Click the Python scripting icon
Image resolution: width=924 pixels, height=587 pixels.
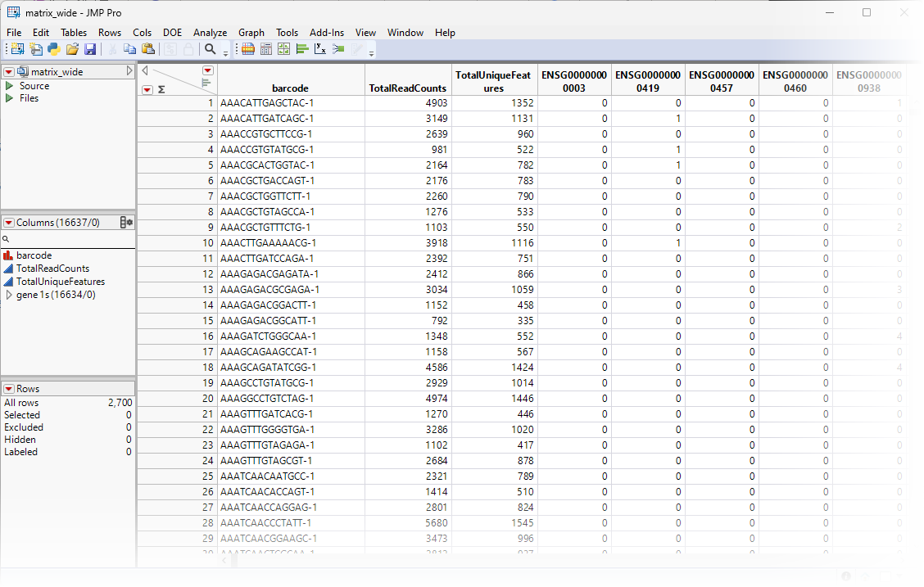(x=54, y=49)
